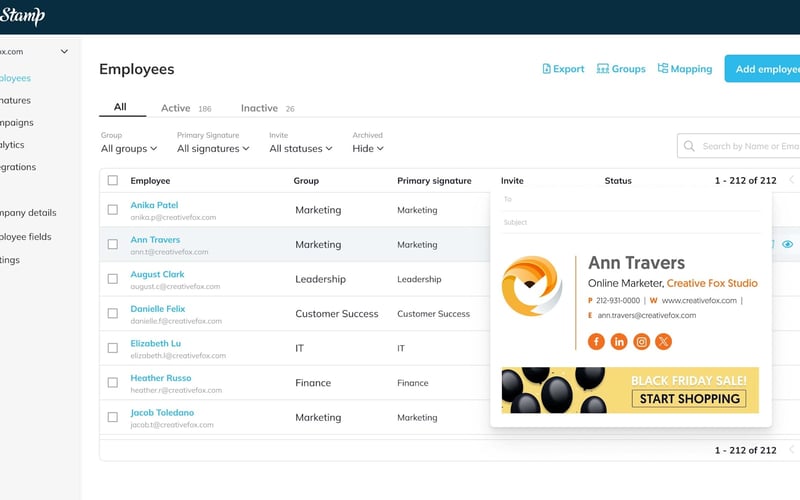Check Jacob Toledano's checkbox
The height and width of the screenshot is (500, 800).
point(113,417)
